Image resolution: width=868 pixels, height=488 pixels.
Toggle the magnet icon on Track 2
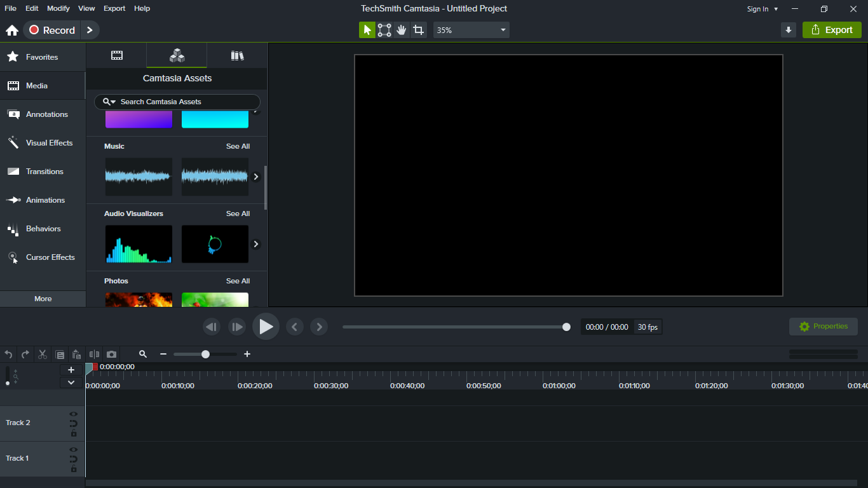click(74, 424)
